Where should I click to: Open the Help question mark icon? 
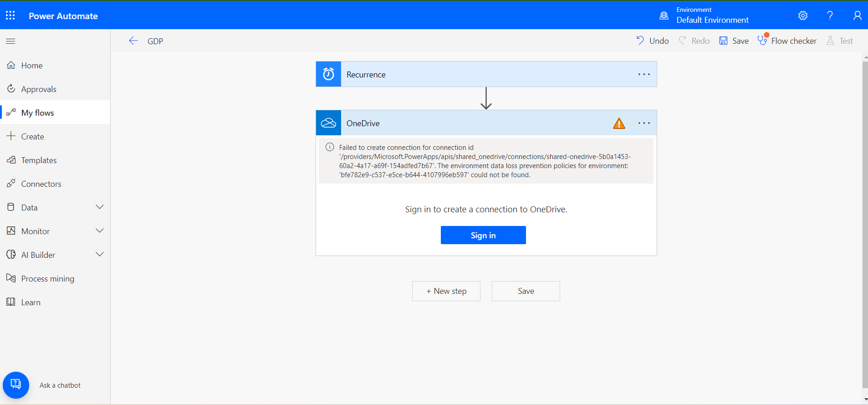830,15
